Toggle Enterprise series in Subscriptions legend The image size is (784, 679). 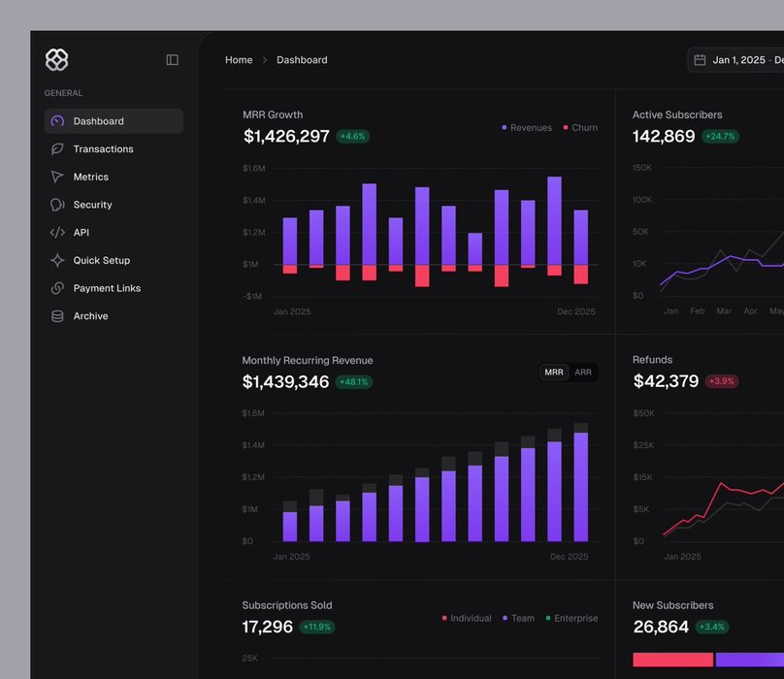click(572, 619)
